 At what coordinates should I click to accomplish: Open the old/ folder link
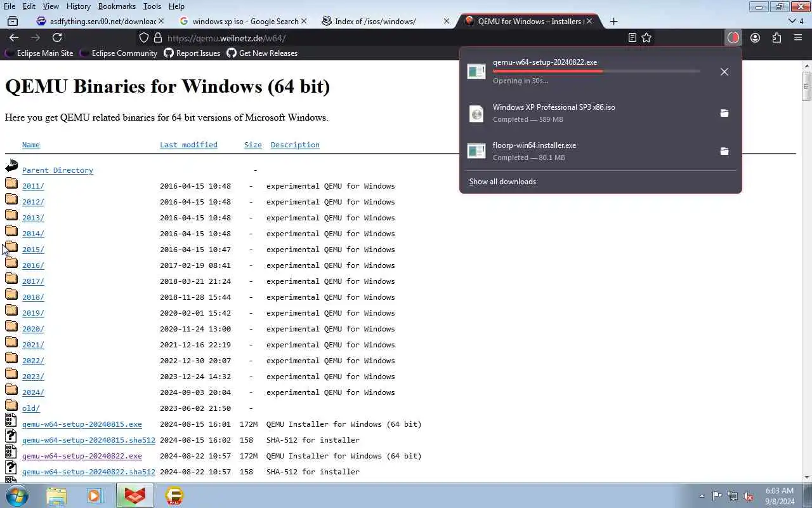pyautogui.click(x=31, y=408)
